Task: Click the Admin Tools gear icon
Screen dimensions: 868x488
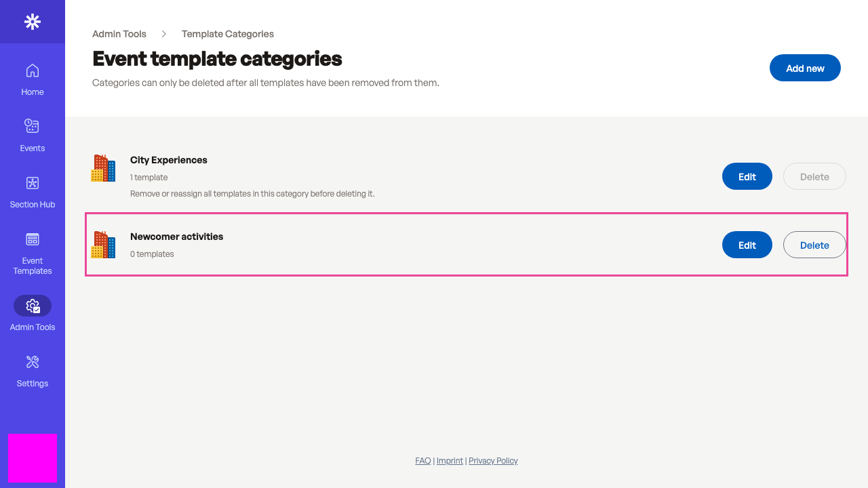Action: point(33,306)
